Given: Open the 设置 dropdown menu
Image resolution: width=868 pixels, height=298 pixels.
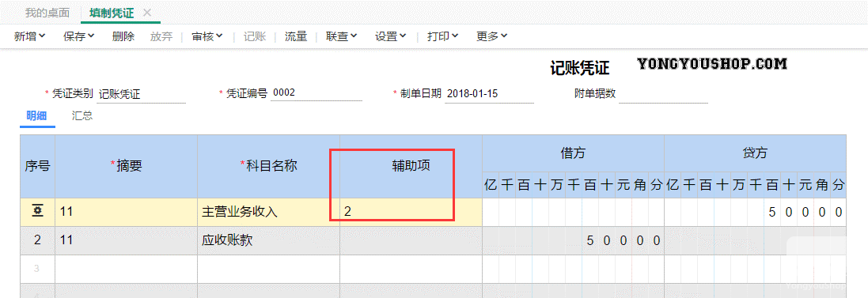Looking at the screenshot, I should click(391, 36).
